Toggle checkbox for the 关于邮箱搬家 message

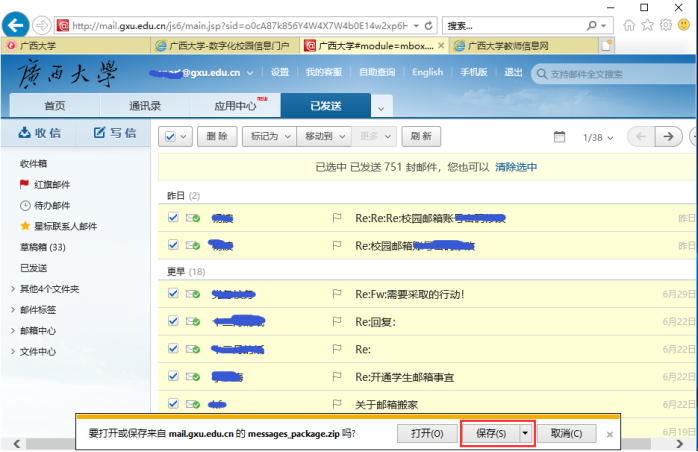(173, 404)
